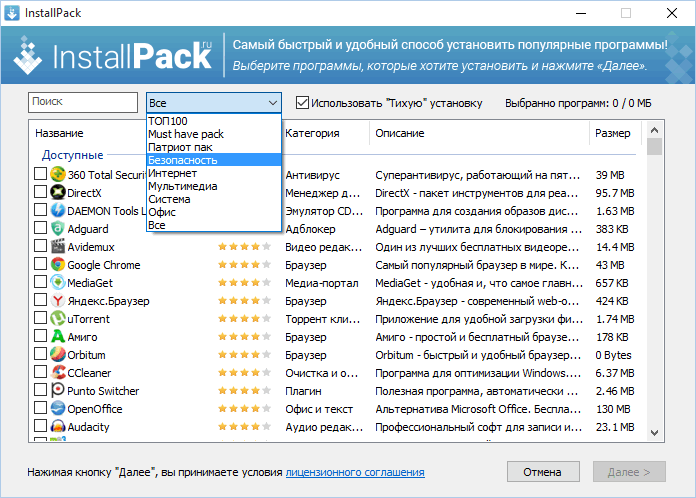This screenshot has height=498, width=696.
Task: Click the Google Chrome icon in list
Action: (58, 264)
